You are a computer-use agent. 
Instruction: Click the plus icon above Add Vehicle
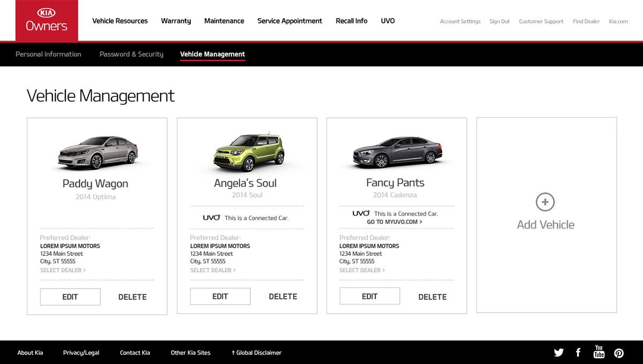coord(545,202)
